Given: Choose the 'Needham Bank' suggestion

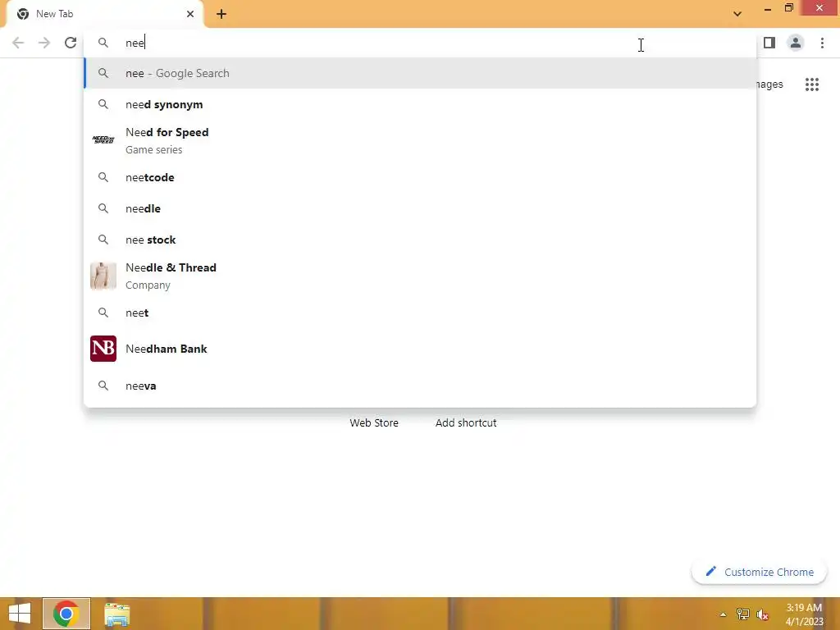Looking at the screenshot, I should point(420,349).
